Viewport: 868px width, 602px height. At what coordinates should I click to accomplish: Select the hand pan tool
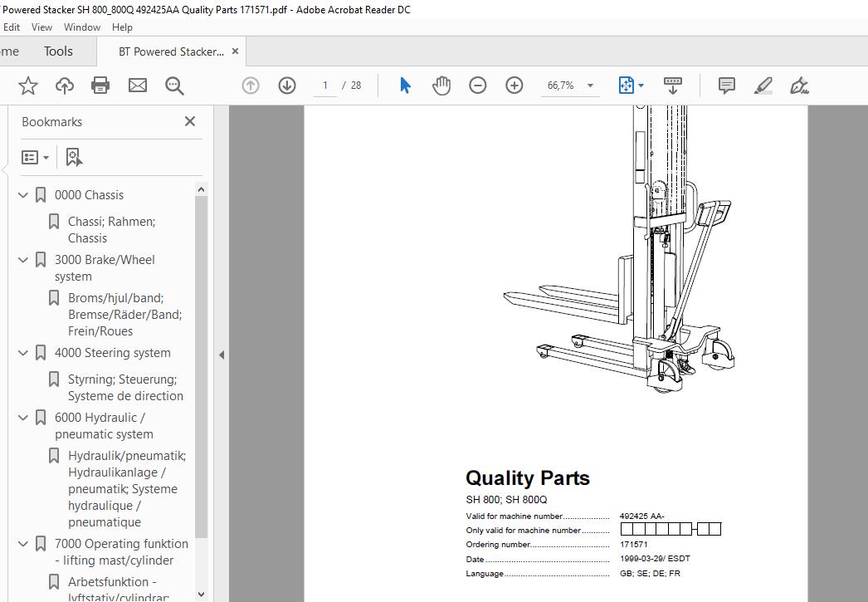point(441,86)
